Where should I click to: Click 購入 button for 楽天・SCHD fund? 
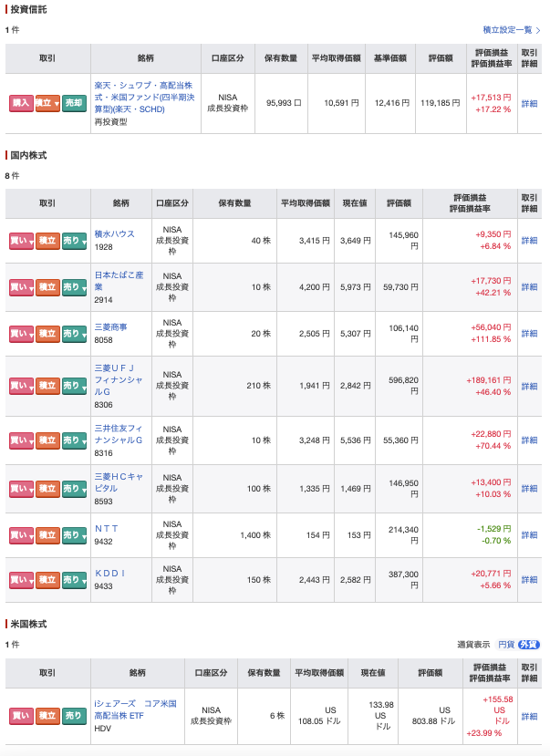21,103
